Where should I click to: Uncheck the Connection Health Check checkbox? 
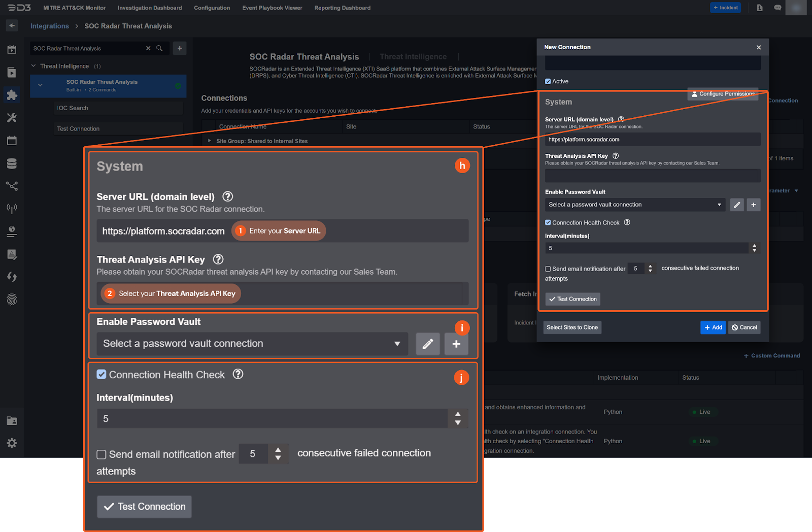pyautogui.click(x=101, y=374)
